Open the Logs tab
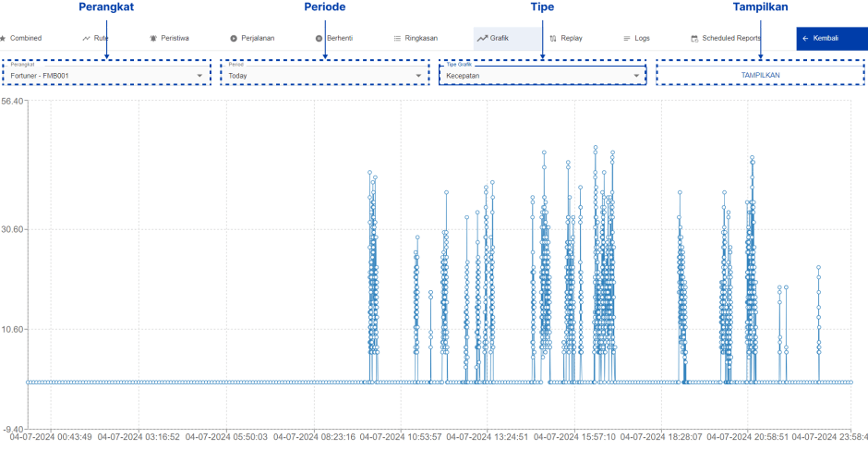868x450 pixels. [642, 39]
